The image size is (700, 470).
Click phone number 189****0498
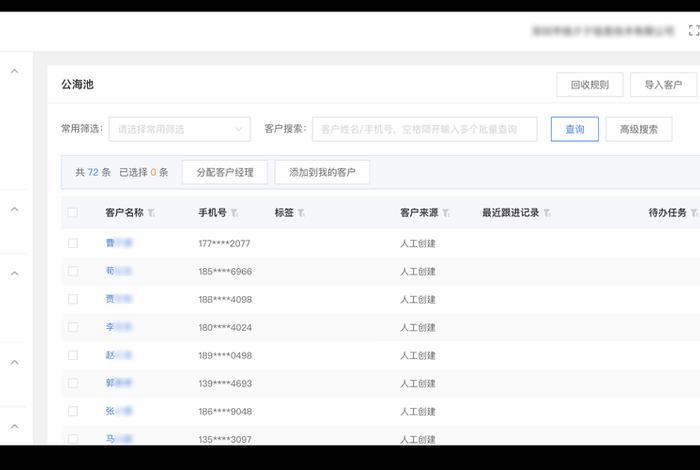[225, 356]
